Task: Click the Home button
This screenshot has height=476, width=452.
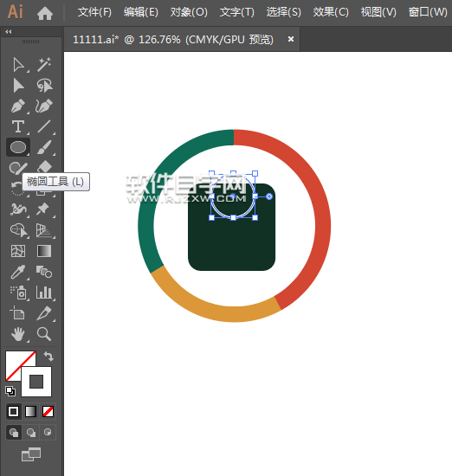Action: [45, 13]
